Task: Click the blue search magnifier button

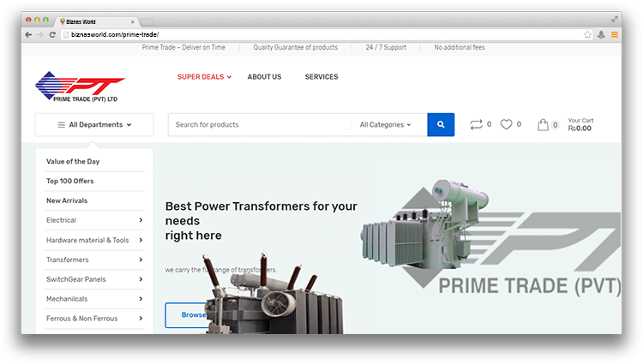Action: (x=441, y=124)
